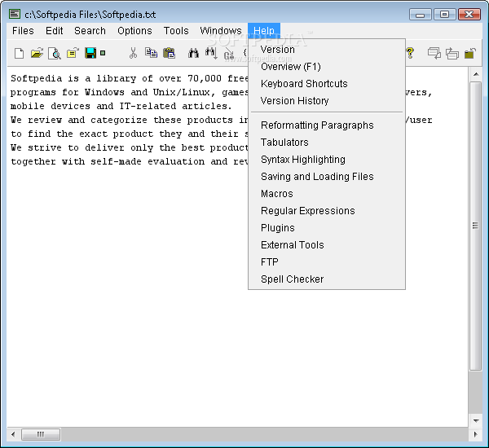Click the next window cascade icon

click(452, 53)
